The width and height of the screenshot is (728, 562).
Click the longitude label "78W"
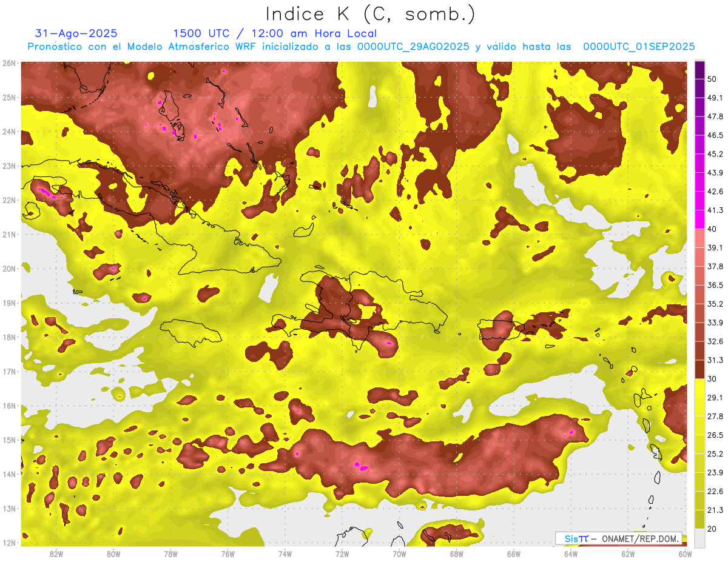point(170,554)
